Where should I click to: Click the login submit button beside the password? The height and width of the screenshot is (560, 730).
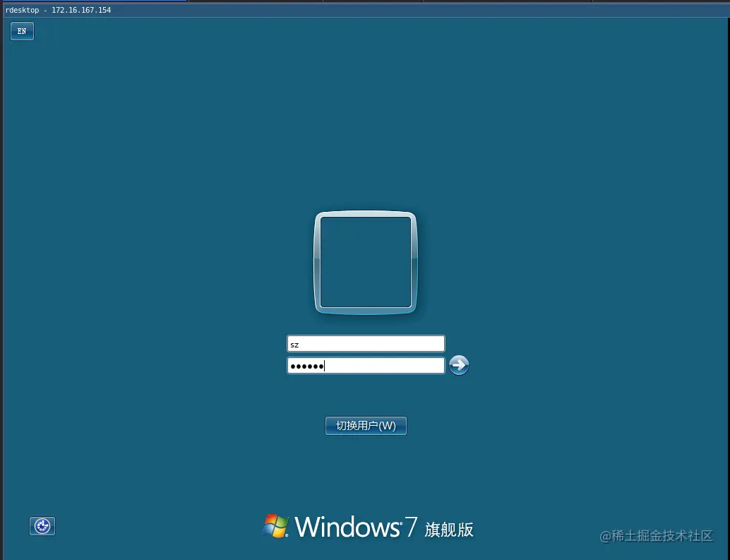pyautogui.click(x=459, y=365)
